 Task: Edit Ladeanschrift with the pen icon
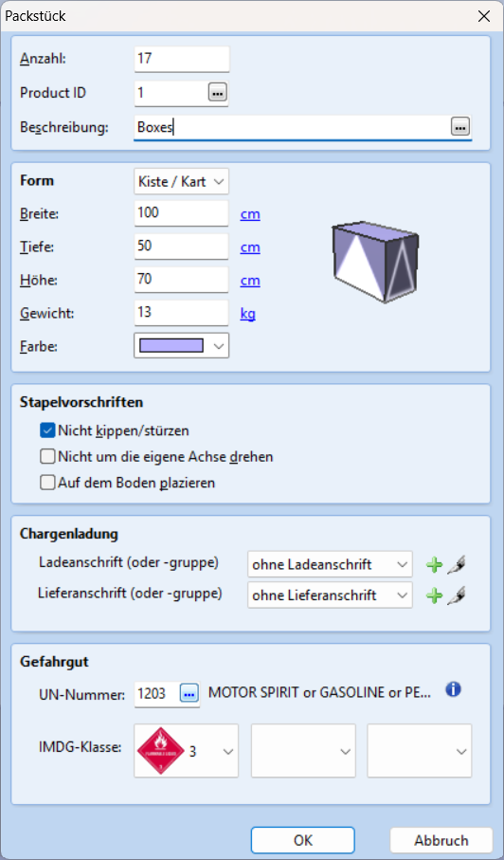tap(457, 564)
